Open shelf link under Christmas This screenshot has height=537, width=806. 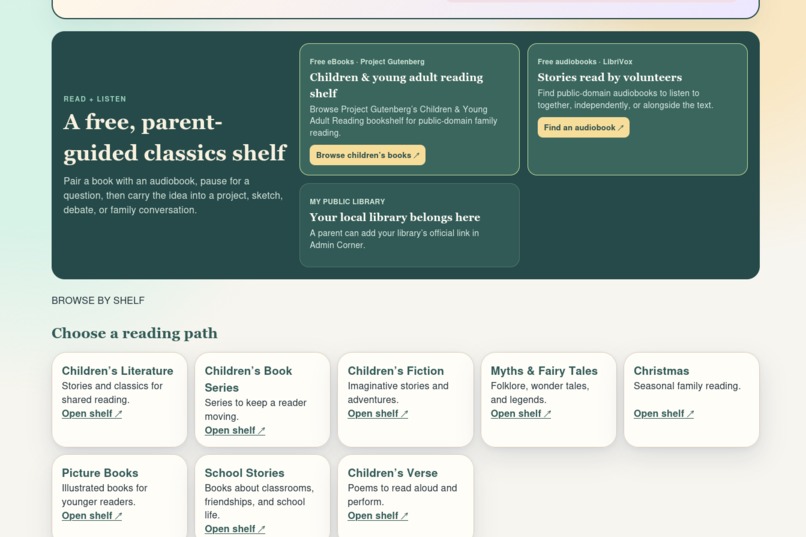coord(664,414)
